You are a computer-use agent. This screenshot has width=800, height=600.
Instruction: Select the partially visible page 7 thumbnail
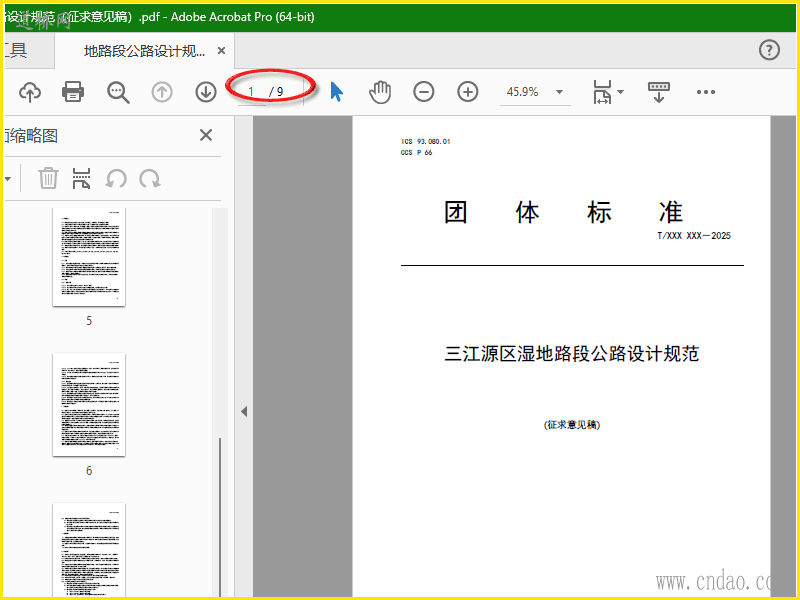(89, 550)
